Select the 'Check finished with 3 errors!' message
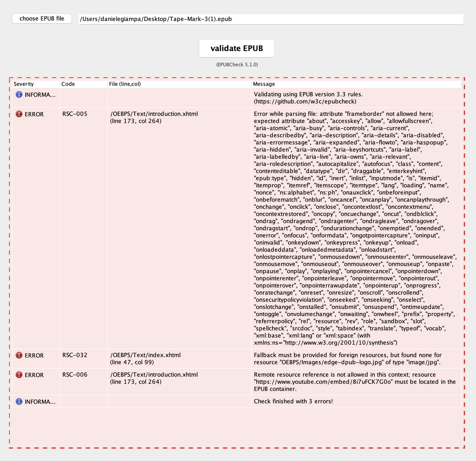Viewport: 476px width, 461px height. (x=293, y=401)
